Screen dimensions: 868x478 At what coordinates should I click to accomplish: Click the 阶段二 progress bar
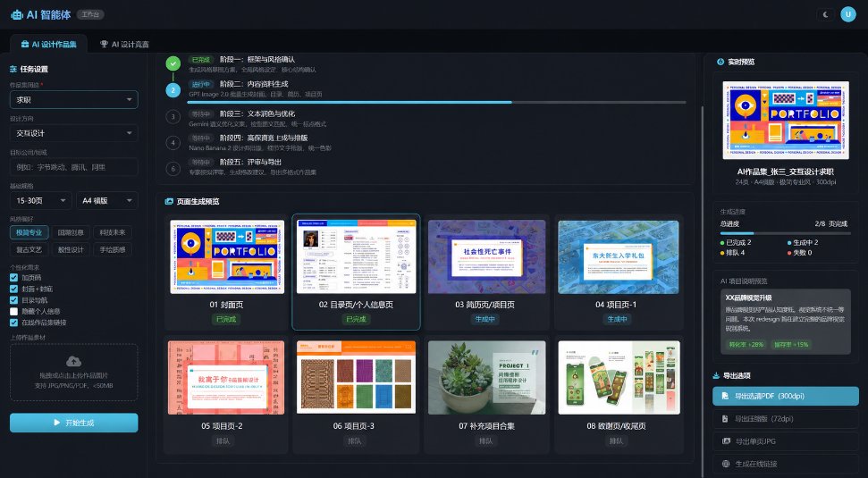tap(436, 103)
